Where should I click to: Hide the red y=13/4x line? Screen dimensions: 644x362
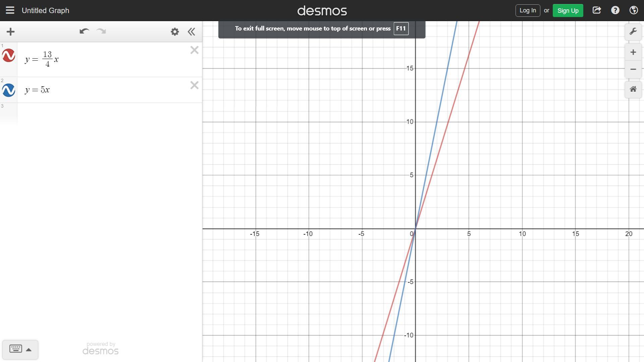pyautogui.click(x=8, y=55)
